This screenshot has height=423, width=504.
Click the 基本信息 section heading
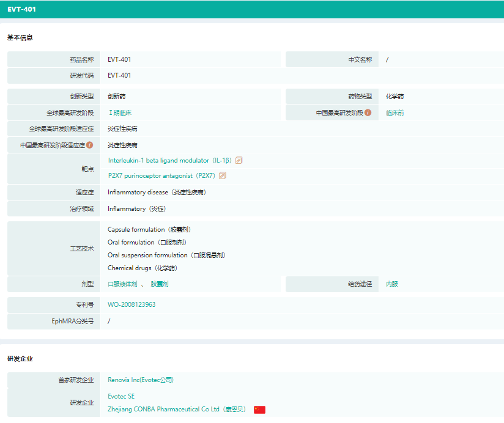click(20, 38)
